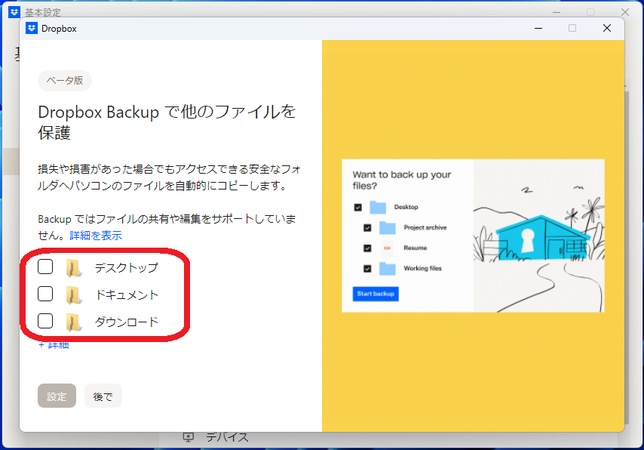Image resolution: width=644 pixels, height=450 pixels.
Task: Maximize the Dropbox dialog window
Action: coord(572,28)
